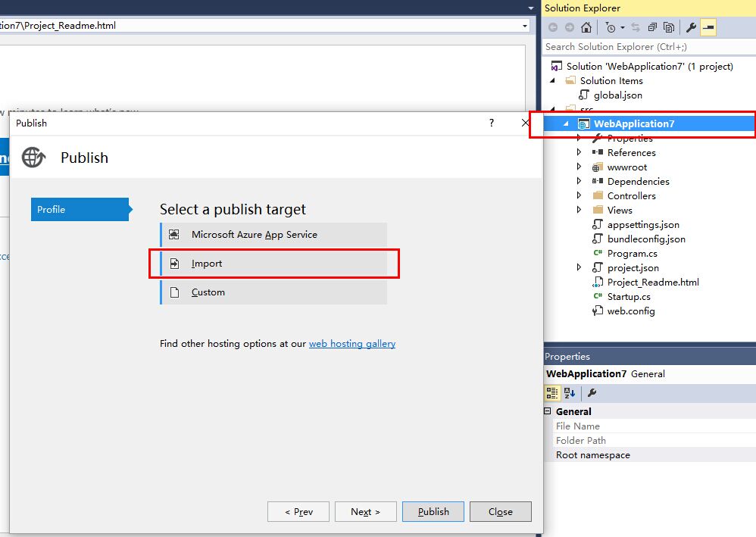Click the help question mark in Publish dialog
This screenshot has width=756, height=537.
pyautogui.click(x=492, y=123)
